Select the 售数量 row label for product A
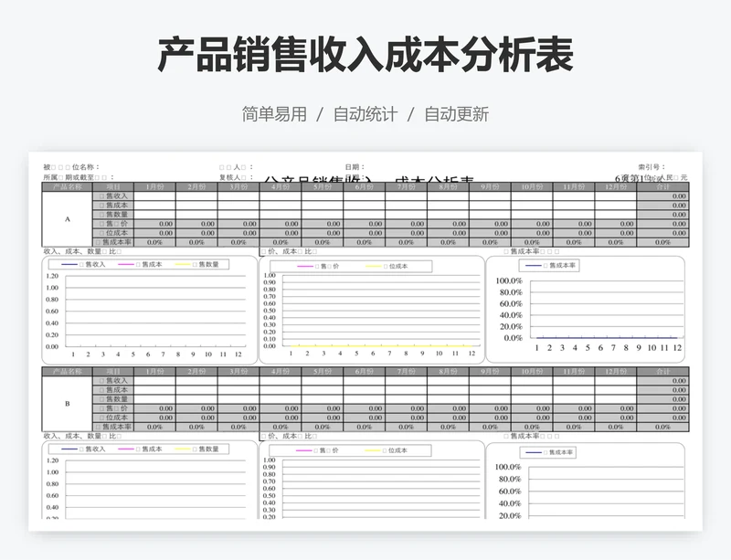The height and width of the screenshot is (560, 731). click(113, 215)
